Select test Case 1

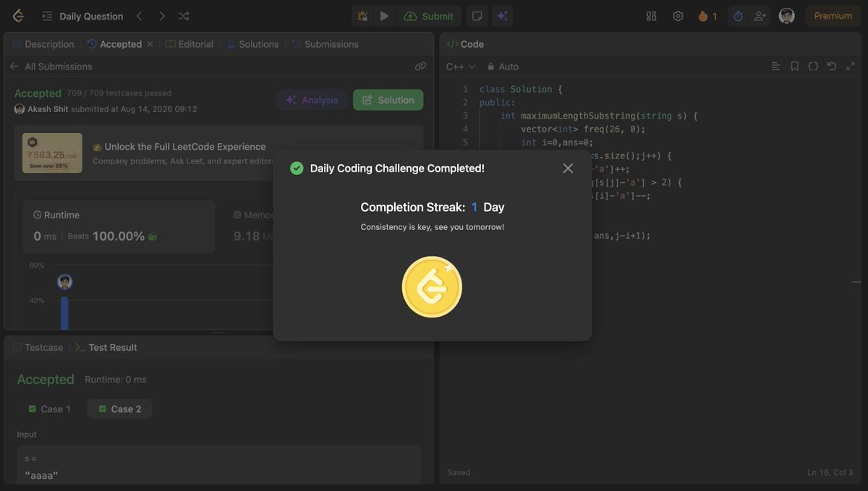49,409
